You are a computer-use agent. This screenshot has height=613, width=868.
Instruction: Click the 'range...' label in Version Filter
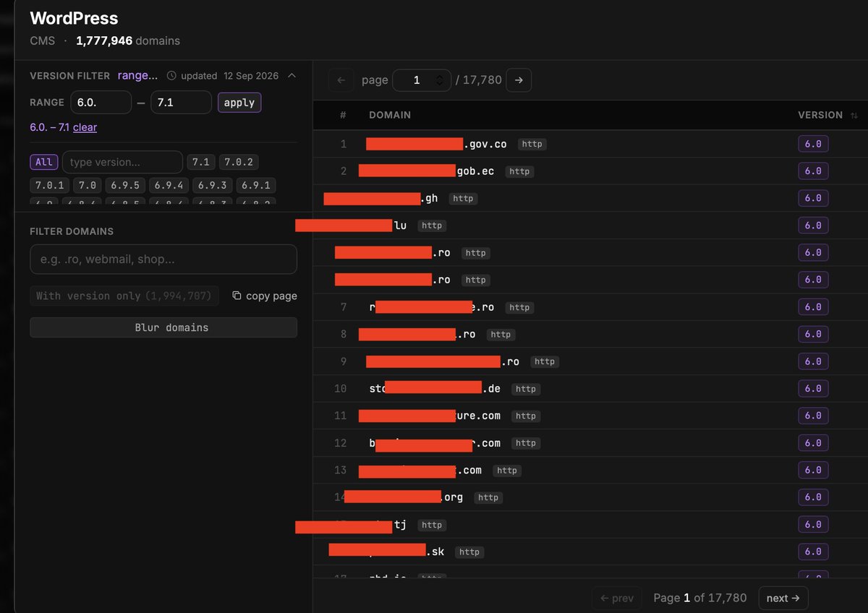pos(137,75)
